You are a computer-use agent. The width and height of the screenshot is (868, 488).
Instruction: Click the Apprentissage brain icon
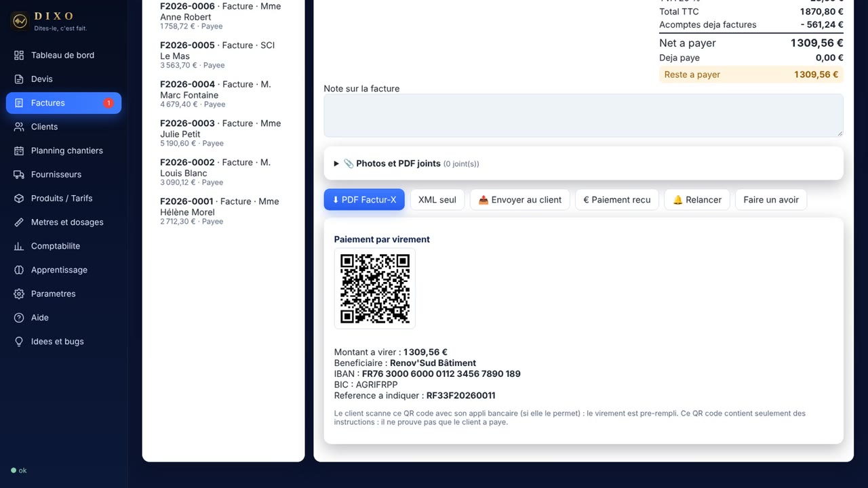19,270
